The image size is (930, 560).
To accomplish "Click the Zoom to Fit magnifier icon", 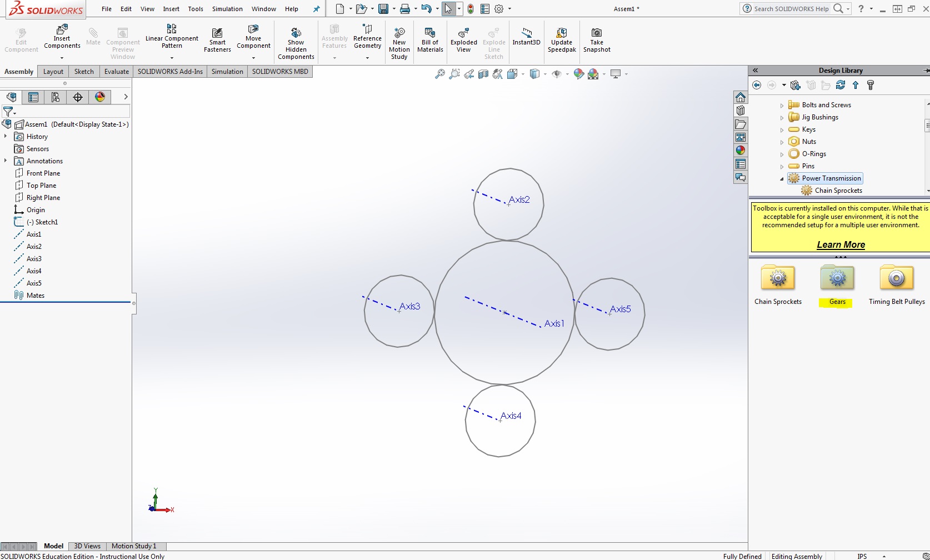I will [440, 74].
